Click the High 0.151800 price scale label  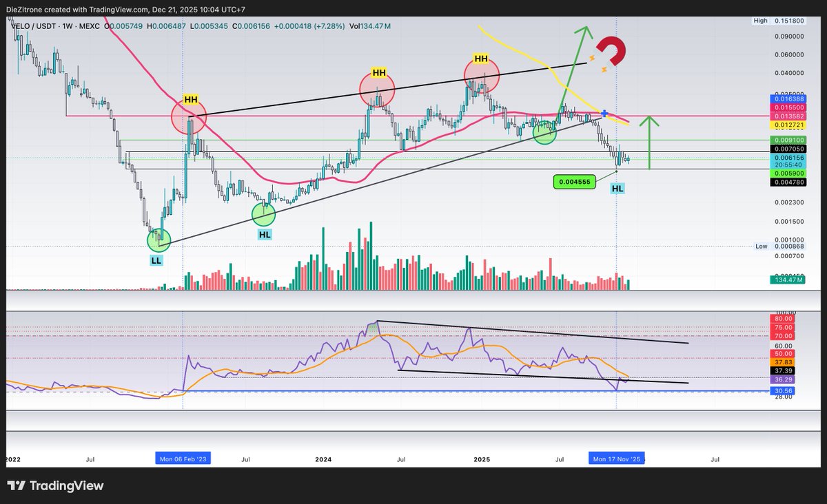(x=778, y=21)
